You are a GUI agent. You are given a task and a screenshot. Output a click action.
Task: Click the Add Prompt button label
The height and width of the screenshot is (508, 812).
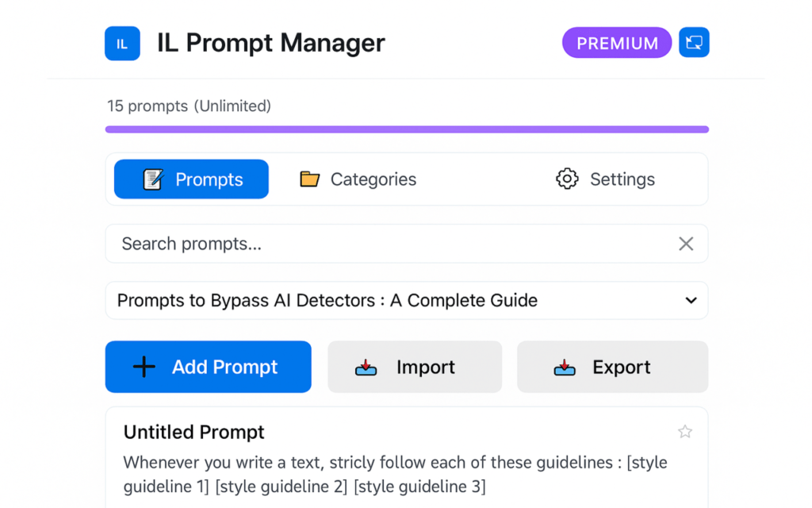(x=224, y=367)
